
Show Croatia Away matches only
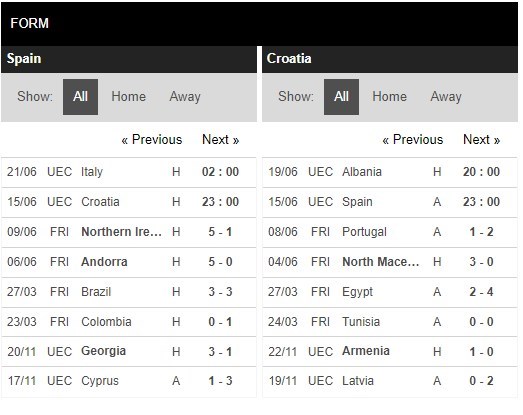tap(446, 97)
